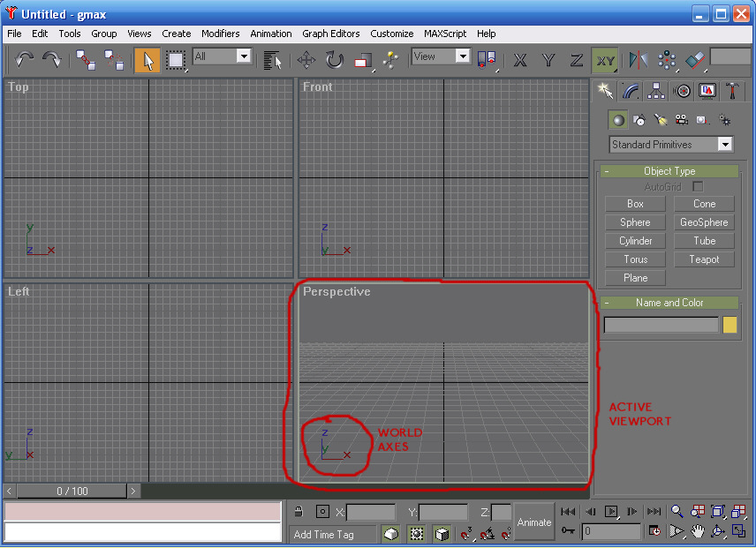The width and height of the screenshot is (756, 548).
Task: Toggle the Animate mode button
Action: coord(533,522)
